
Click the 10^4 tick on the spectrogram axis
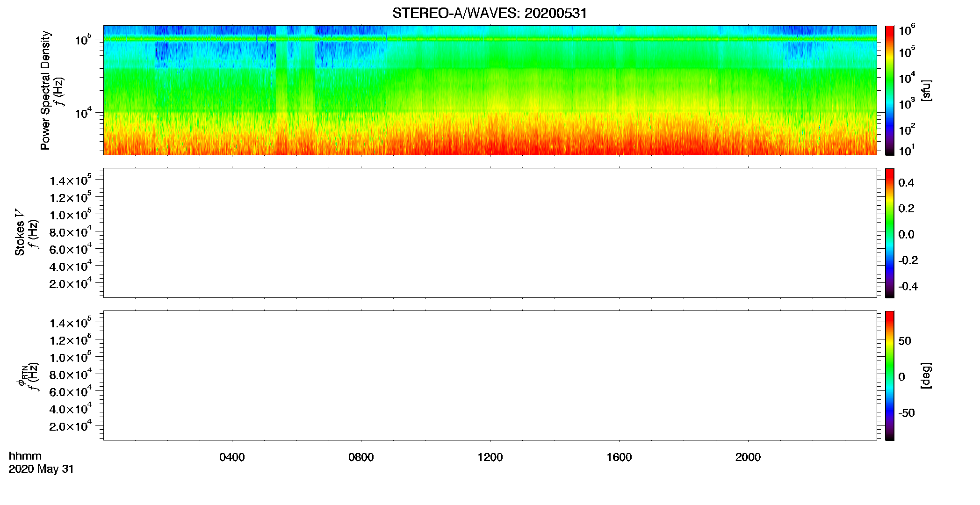click(83, 112)
